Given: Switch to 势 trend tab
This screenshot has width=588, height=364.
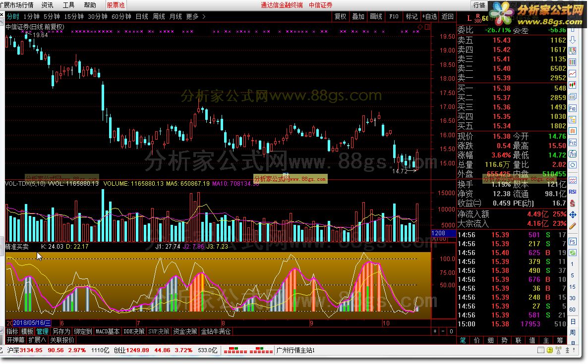Looking at the screenshot, I should pos(504,340).
